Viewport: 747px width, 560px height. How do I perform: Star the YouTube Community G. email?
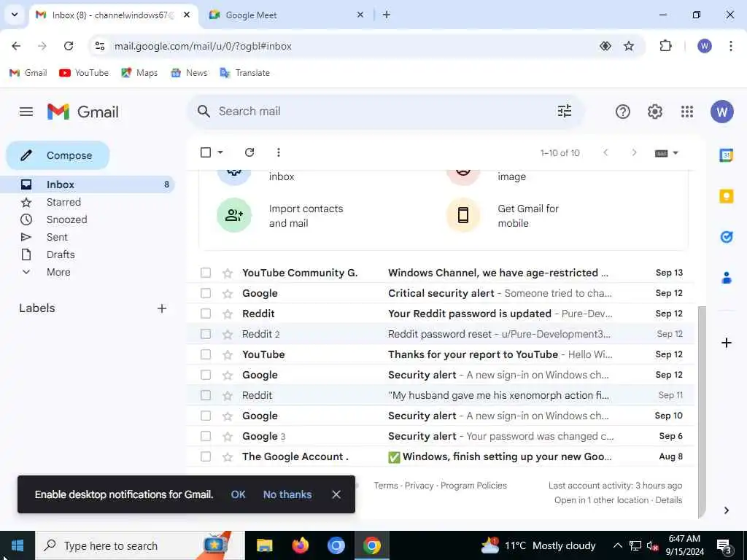pyautogui.click(x=228, y=273)
